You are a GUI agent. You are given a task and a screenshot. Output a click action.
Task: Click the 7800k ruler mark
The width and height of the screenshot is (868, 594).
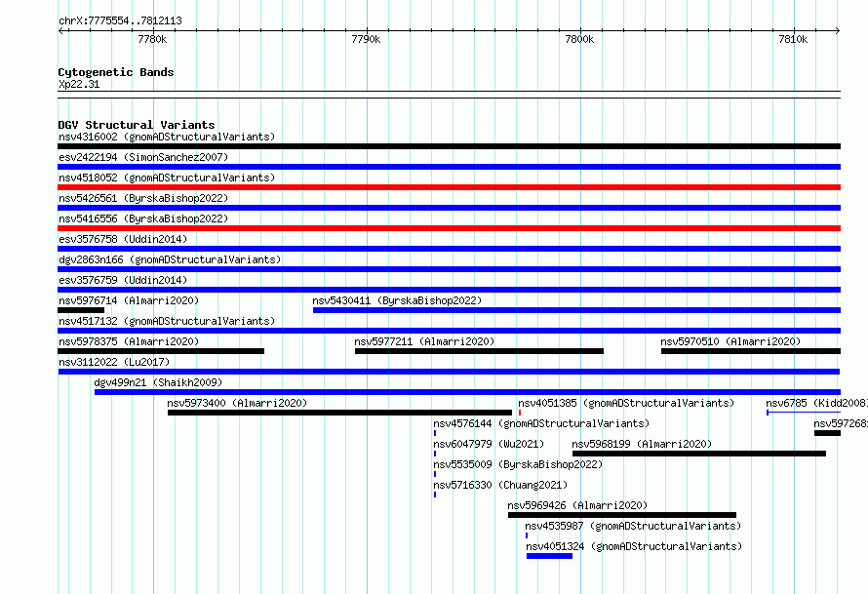pos(579,39)
